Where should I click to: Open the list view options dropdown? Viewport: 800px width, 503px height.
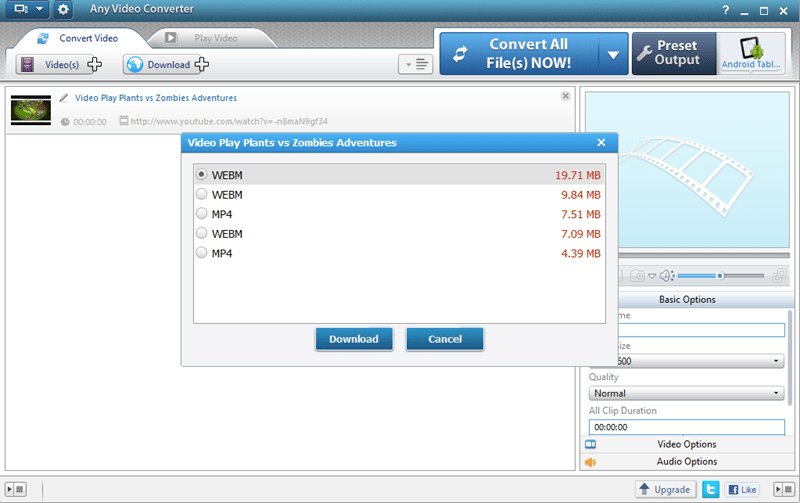tap(415, 64)
